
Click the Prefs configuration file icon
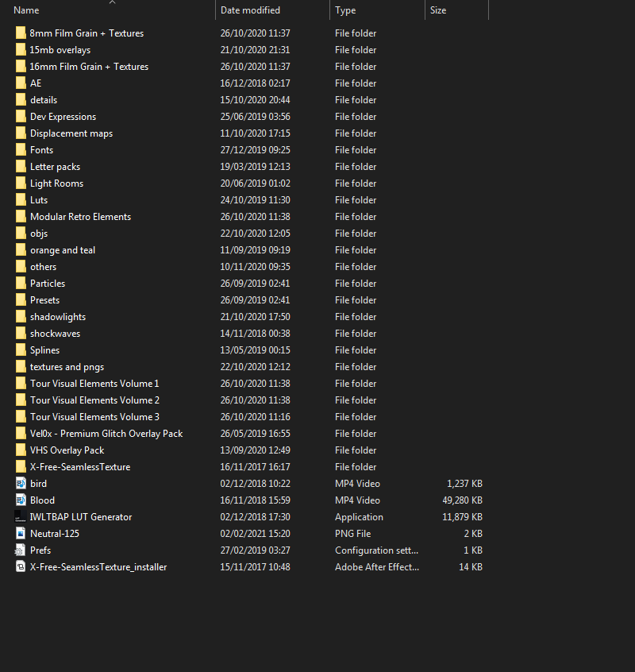click(x=21, y=550)
